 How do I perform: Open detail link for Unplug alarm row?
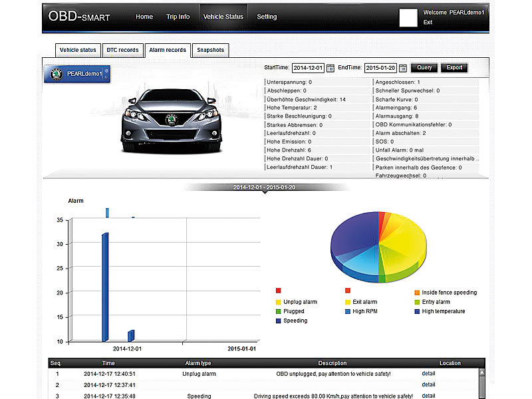coord(428,374)
